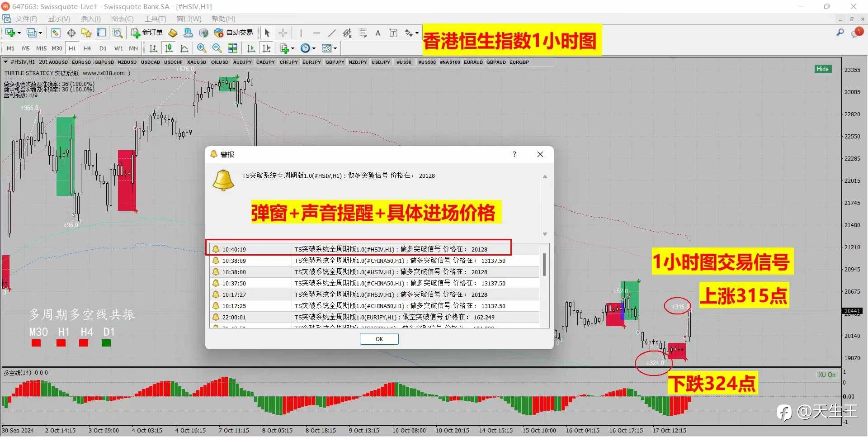Select the text tool A
The width and height of the screenshot is (868, 437).
(x=378, y=33)
